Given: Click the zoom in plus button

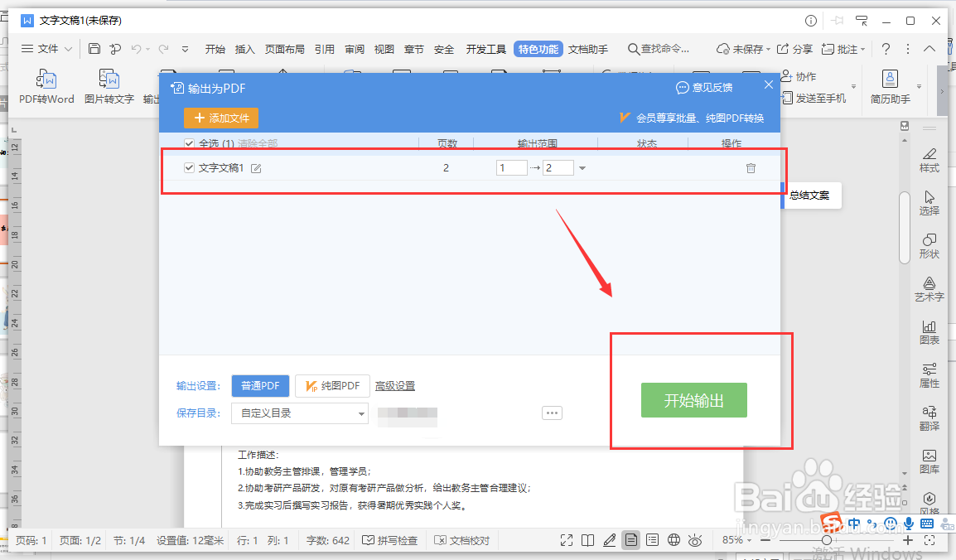Looking at the screenshot, I should point(908,540).
